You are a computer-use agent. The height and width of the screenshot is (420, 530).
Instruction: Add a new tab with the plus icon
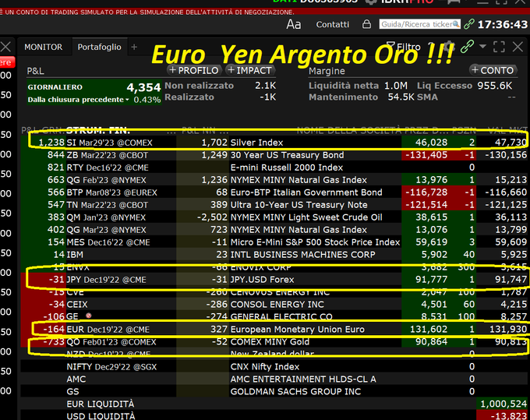click(134, 47)
